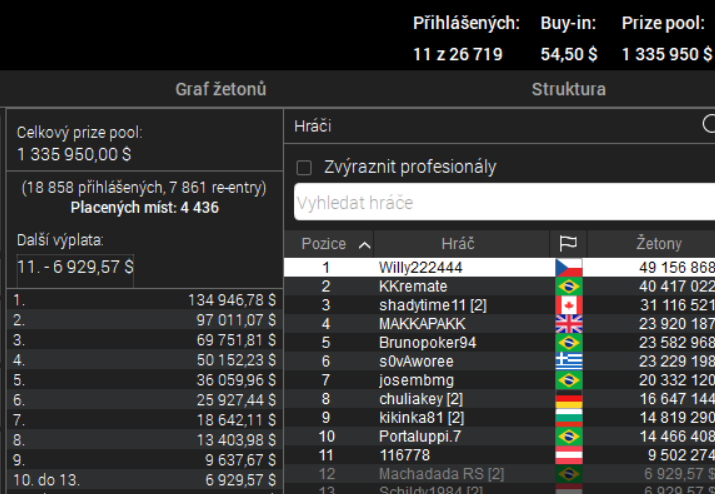
Task: Click the Canadian flag beside shadytime11
Action: 569,305
